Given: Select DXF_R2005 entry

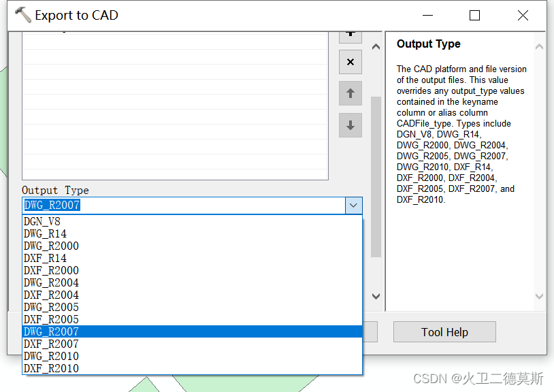Looking at the screenshot, I should click(x=192, y=319).
